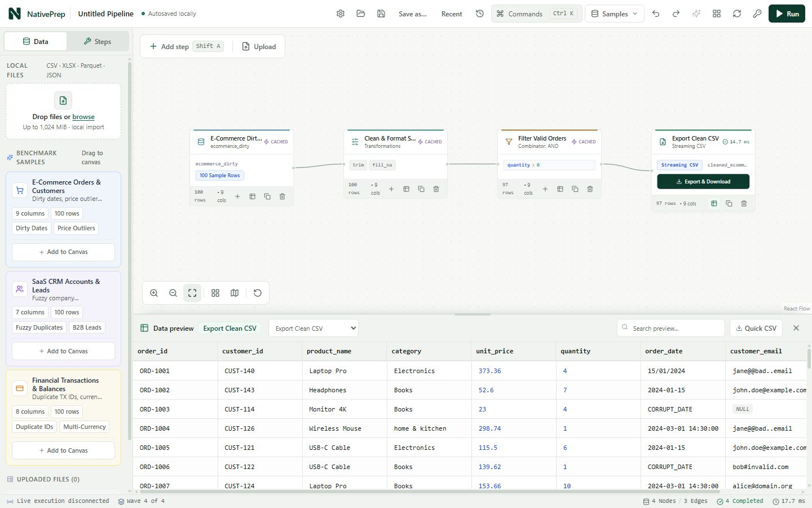Zoom in on the canvas

[x=154, y=293]
